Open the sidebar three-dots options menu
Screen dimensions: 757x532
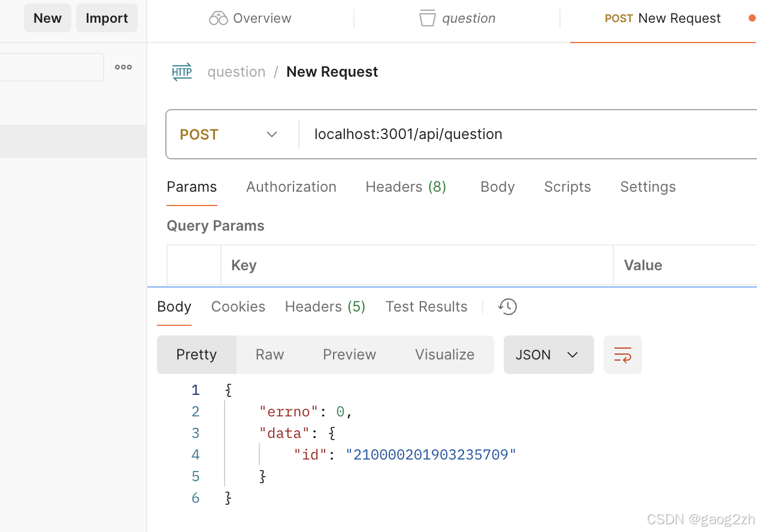click(123, 67)
